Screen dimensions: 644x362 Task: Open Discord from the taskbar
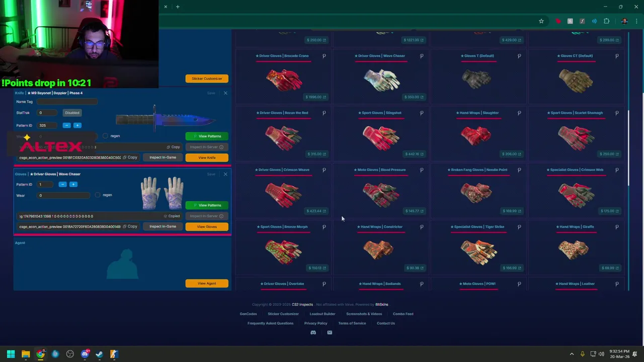tap(85, 354)
